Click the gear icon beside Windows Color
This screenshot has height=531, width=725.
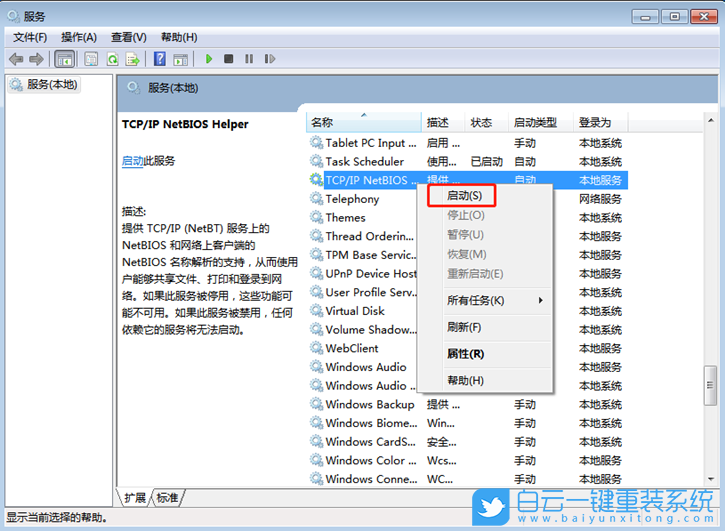316,460
